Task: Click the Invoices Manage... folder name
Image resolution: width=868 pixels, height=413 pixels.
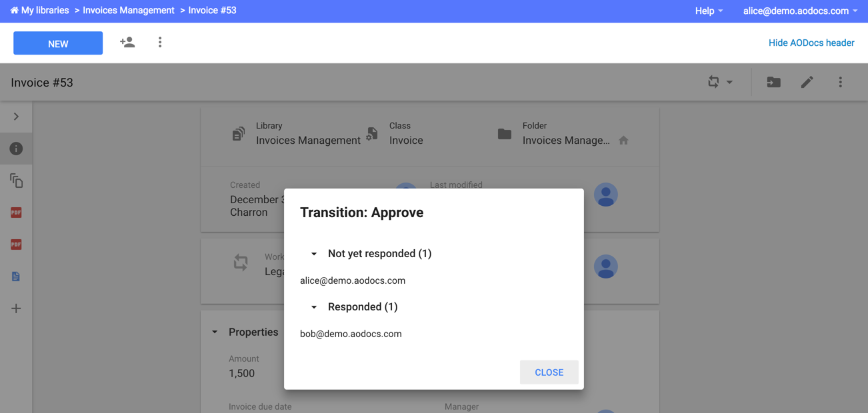Action: tap(566, 141)
